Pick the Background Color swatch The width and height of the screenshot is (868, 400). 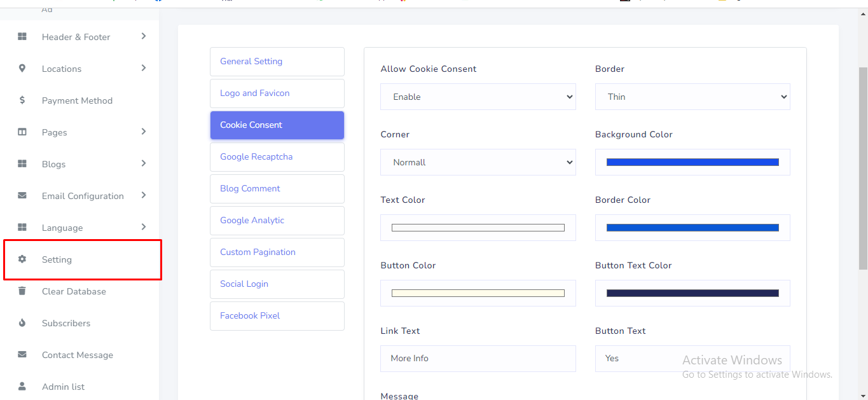[692, 162]
